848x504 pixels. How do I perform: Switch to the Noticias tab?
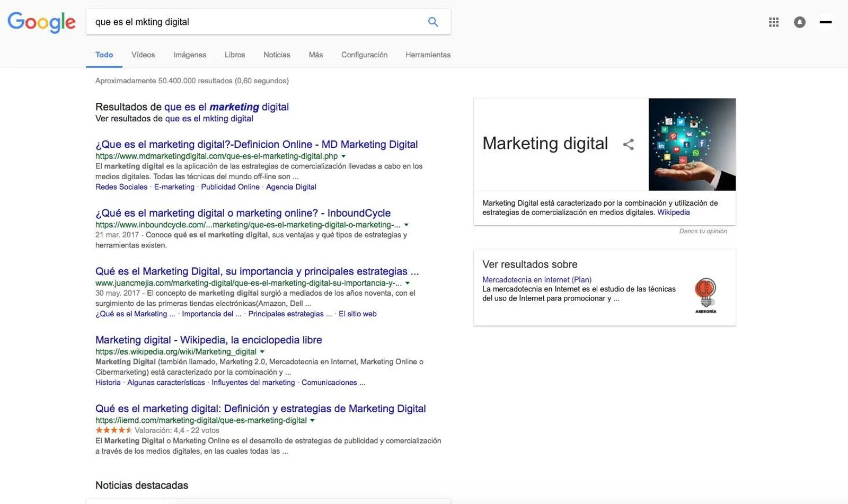[x=277, y=55]
